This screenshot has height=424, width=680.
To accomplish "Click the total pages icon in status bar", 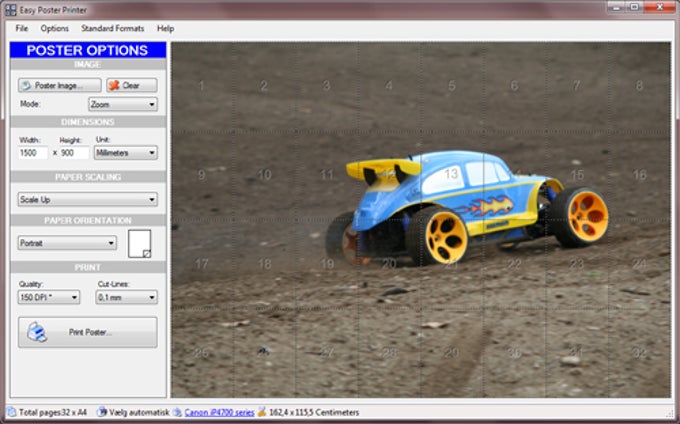I will pos(10,411).
